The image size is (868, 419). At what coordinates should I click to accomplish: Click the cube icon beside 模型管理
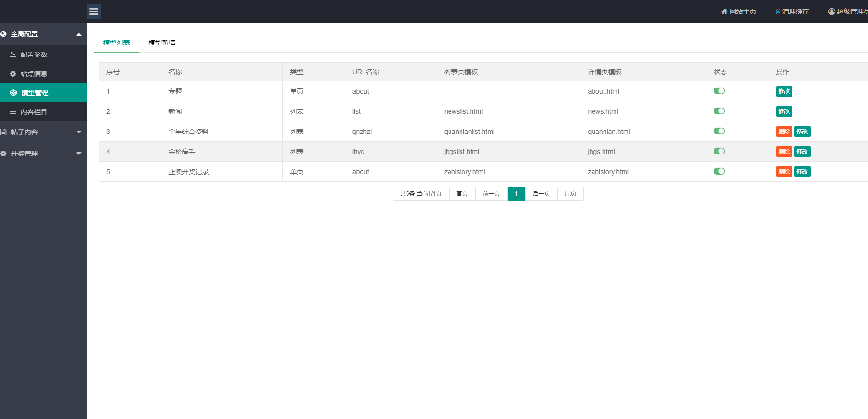coord(13,93)
